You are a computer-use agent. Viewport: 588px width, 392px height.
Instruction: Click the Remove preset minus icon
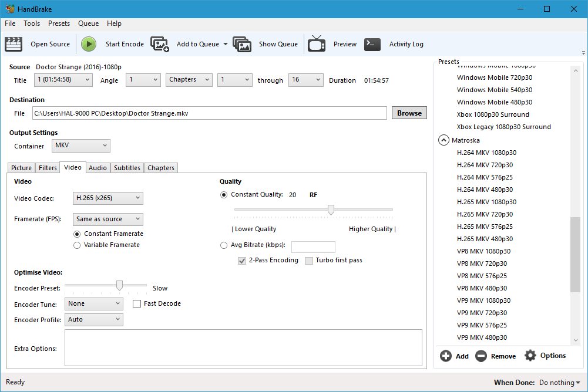pos(481,356)
